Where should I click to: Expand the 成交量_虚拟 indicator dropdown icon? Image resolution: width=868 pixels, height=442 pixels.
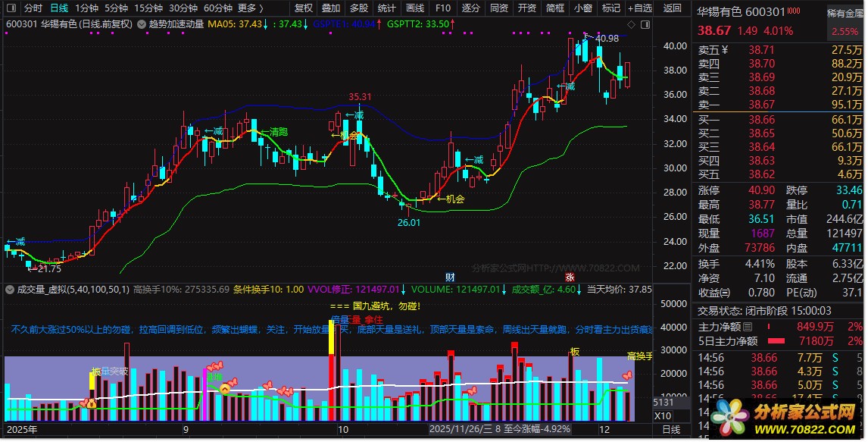(x=10, y=289)
